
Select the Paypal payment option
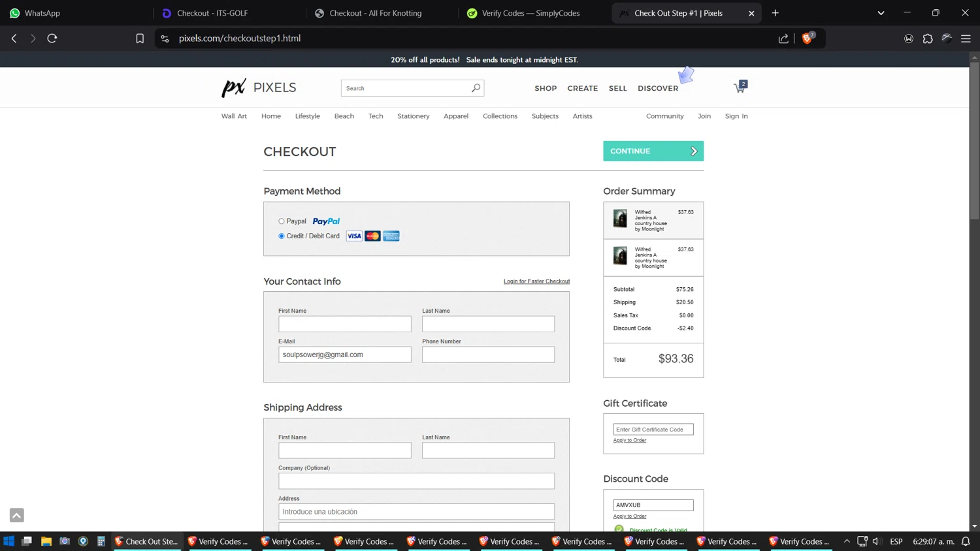click(x=282, y=221)
